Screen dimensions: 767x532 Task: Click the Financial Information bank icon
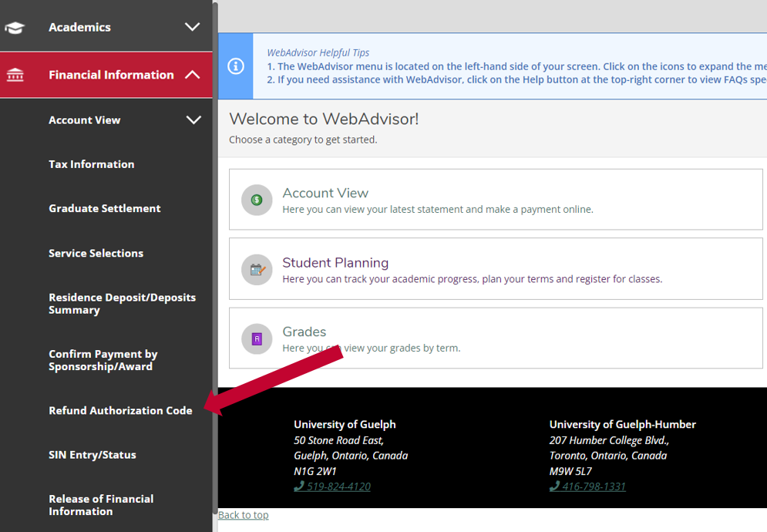coord(15,74)
